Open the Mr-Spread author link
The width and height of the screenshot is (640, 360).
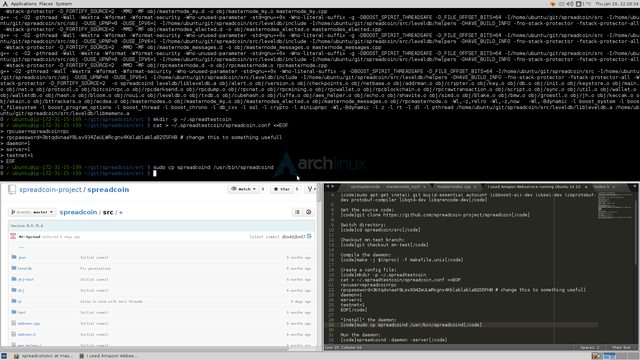[29, 237]
